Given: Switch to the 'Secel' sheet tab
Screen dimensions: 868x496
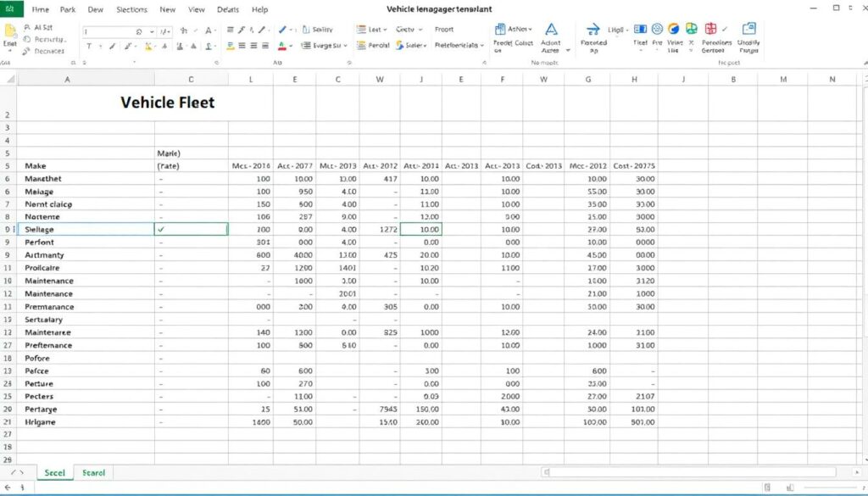Looking at the screenshot, I should pyautogui.click(x=55, y=473).
